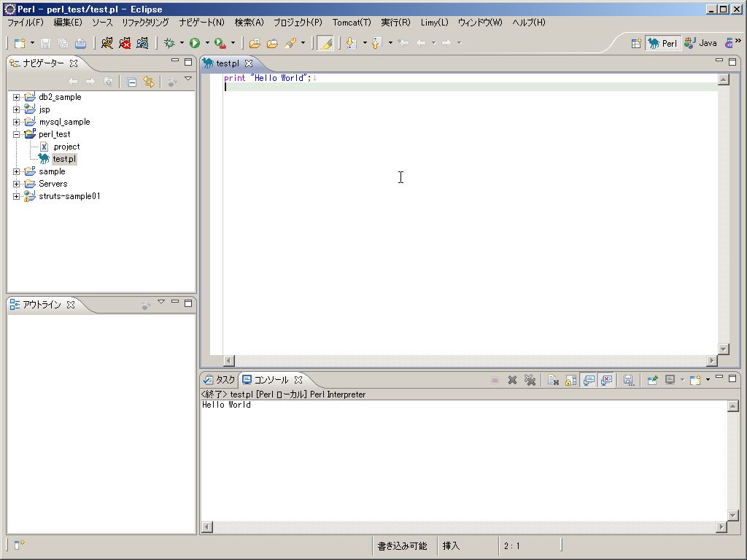Select the .project file in Navigator
The height and width of the screenshot is (560, 747).
(66, 147)
